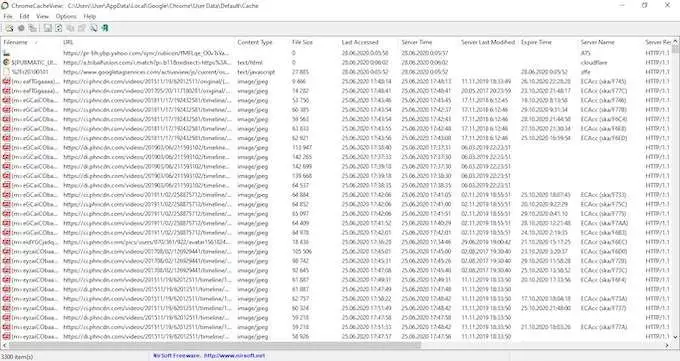This screenshot has height=361, width=680.
Task: Click the Find magnifier toolbar icon
Action: (93, 28)
